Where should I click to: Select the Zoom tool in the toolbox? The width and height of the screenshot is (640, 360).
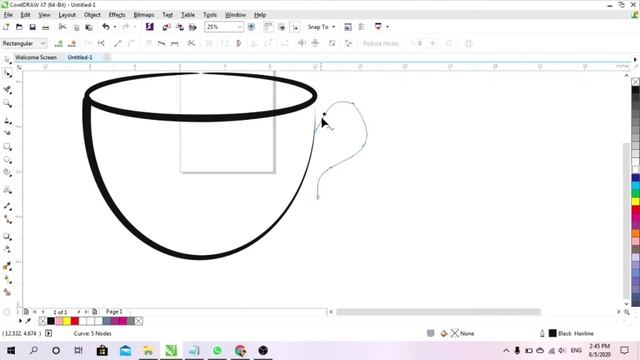pos(7,103)
